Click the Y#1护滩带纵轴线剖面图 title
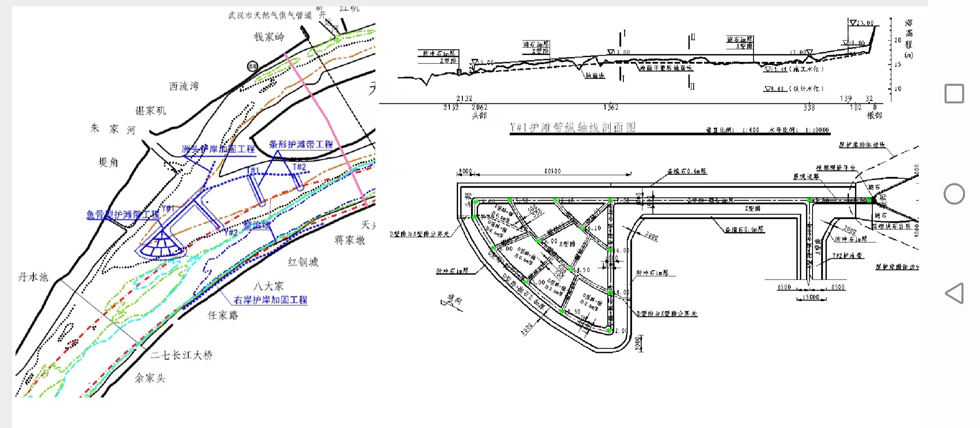Image resolution: width=980 pixels, height=428 pixels. pyautogui.click(x=573, y=128)
